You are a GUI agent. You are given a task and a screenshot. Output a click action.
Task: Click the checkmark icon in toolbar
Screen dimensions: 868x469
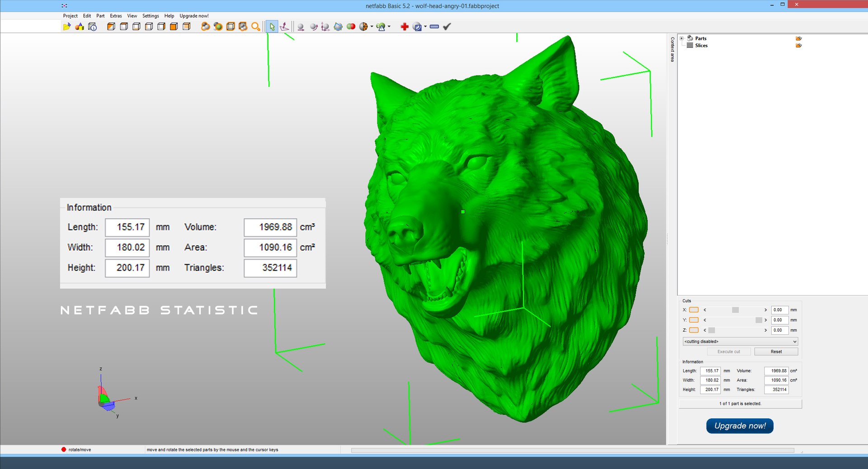click(x=447, y=27)
